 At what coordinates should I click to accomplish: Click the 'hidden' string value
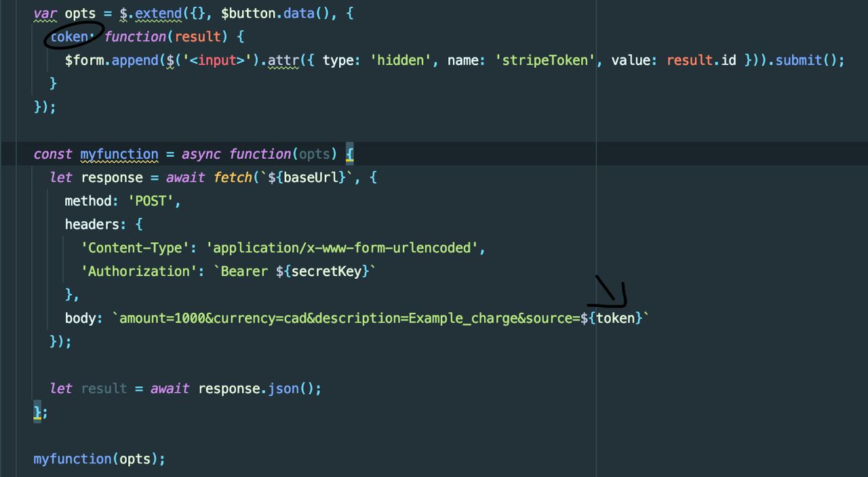pos(400,60)
